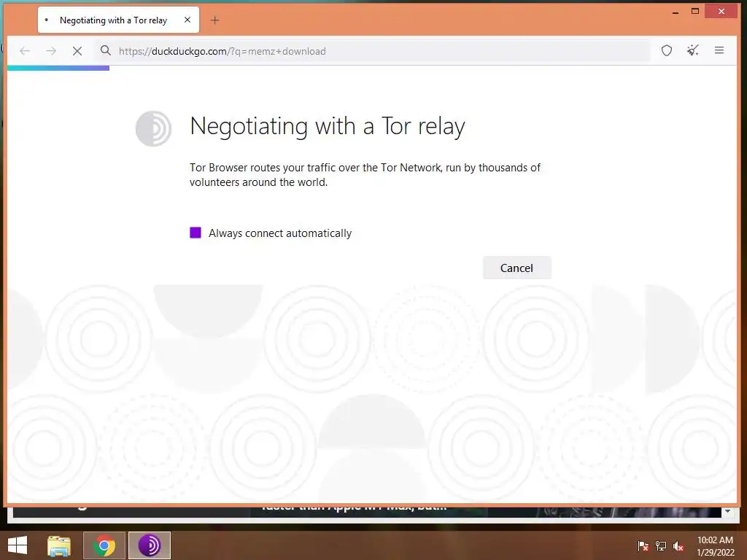
Task: Click the New Identity broom icon
Action: [x=693, y=50]
